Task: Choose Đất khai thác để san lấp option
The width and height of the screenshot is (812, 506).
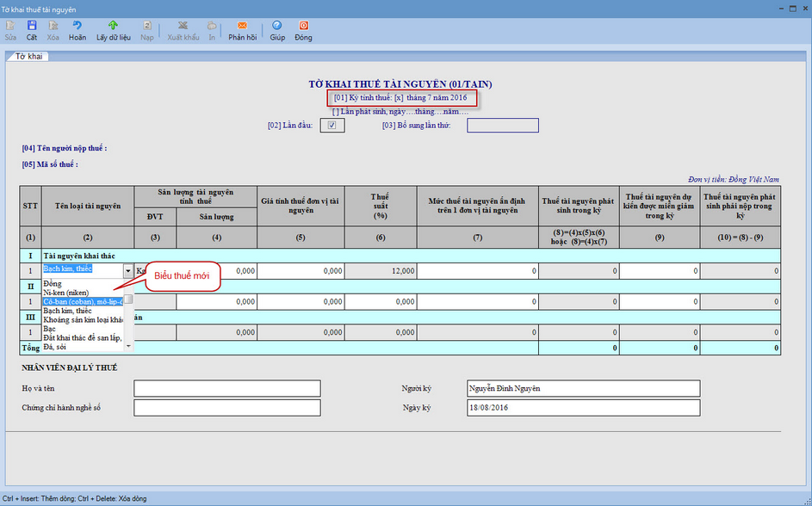Action: [83, 338]
